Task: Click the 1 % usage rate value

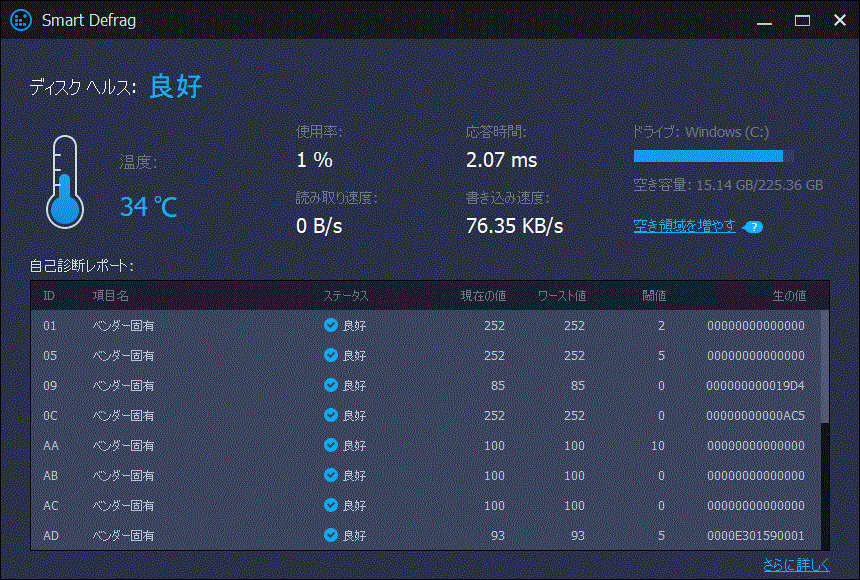Action: pos(314,160)
